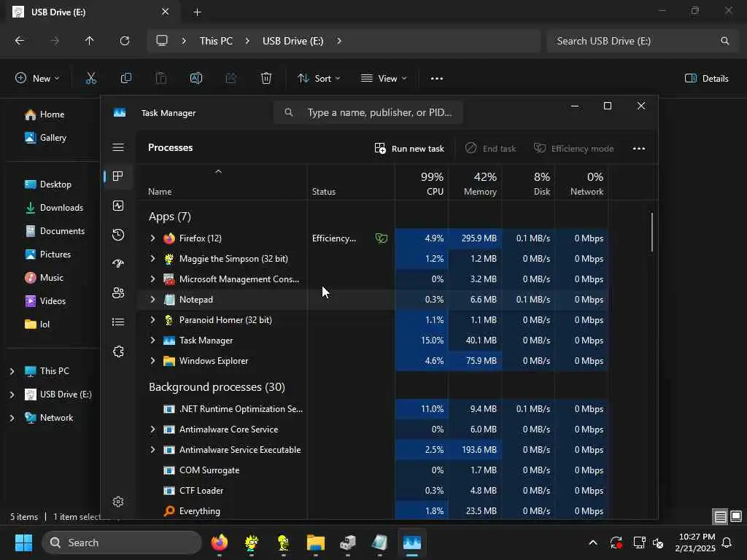Click the Task Manager search field
Screen dimensions: 747x560
(x=368, y=112)
